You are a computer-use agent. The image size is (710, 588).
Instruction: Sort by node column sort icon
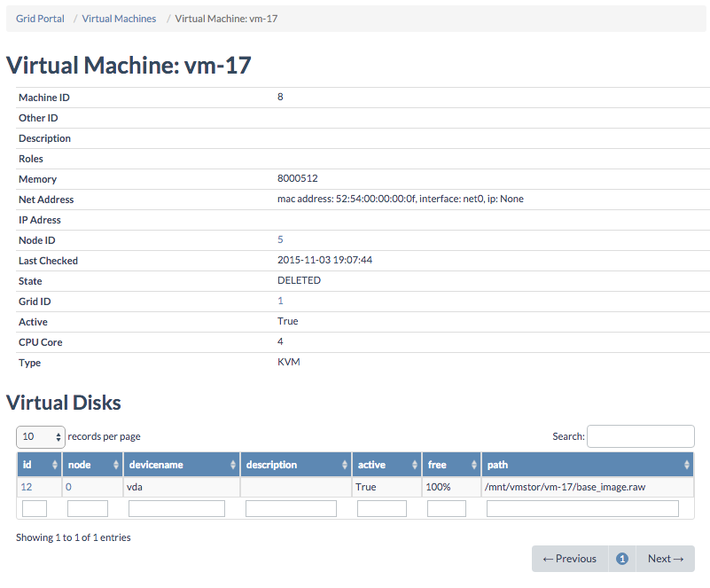tap(116, 465)
